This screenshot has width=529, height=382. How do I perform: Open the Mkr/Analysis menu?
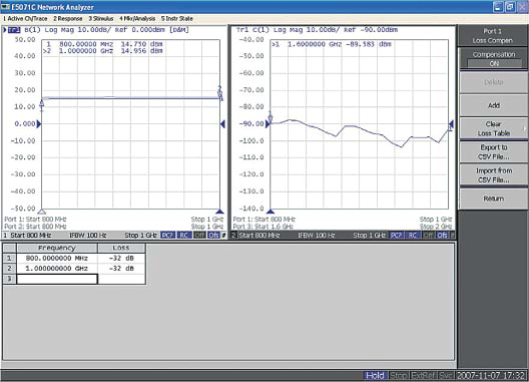click(x=137, y=19)
